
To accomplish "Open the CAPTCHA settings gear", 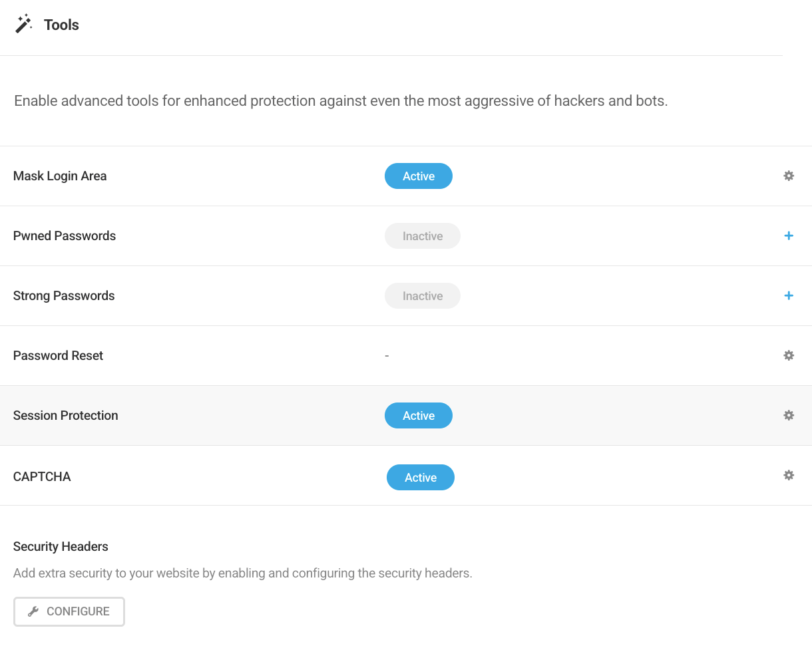I will (789, 475).
